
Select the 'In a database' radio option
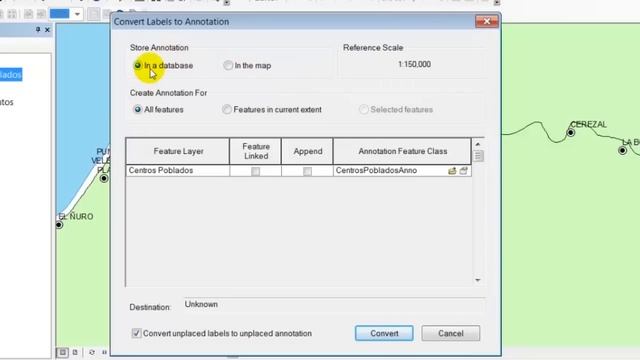tap(138, 65)
